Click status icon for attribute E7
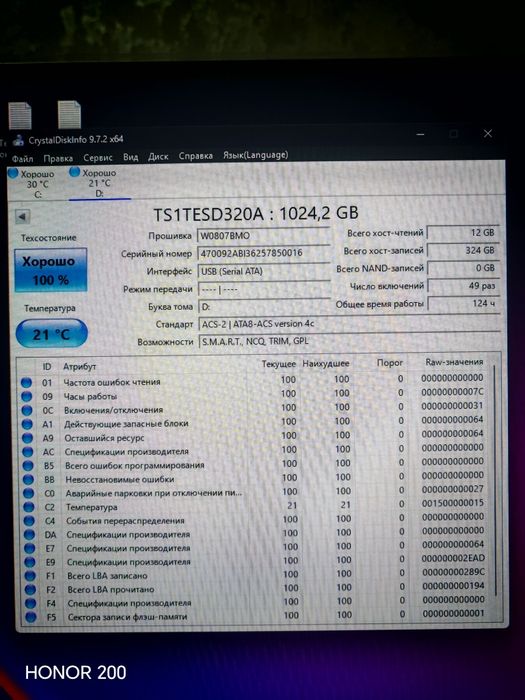 pyautogui.click(x=29, y=548)
